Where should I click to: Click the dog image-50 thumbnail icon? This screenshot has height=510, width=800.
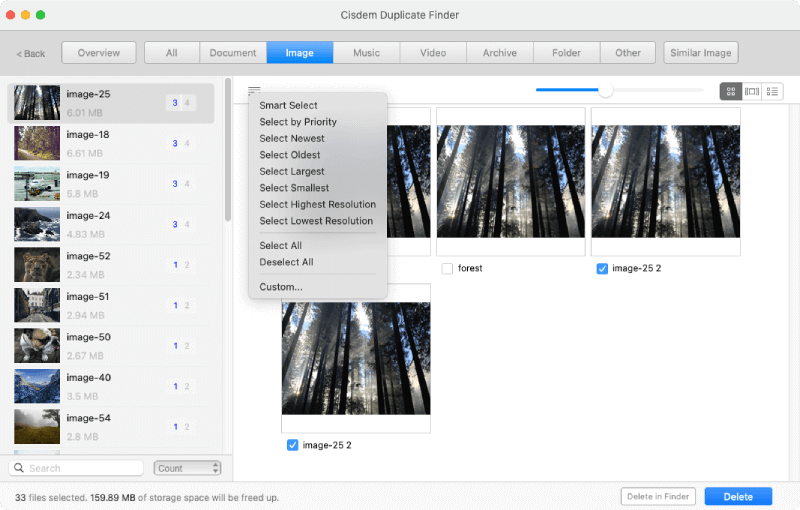tap(37, 346)
